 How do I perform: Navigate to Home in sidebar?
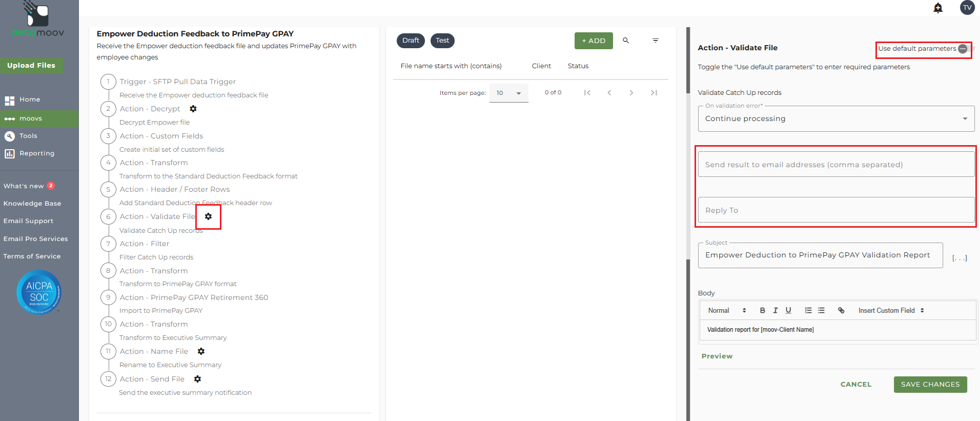[30, 99]
